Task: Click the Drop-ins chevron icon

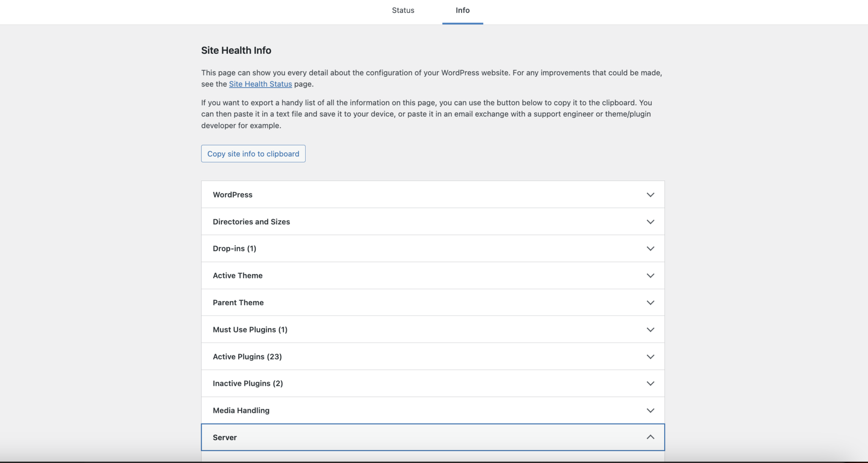Action: 650,248
